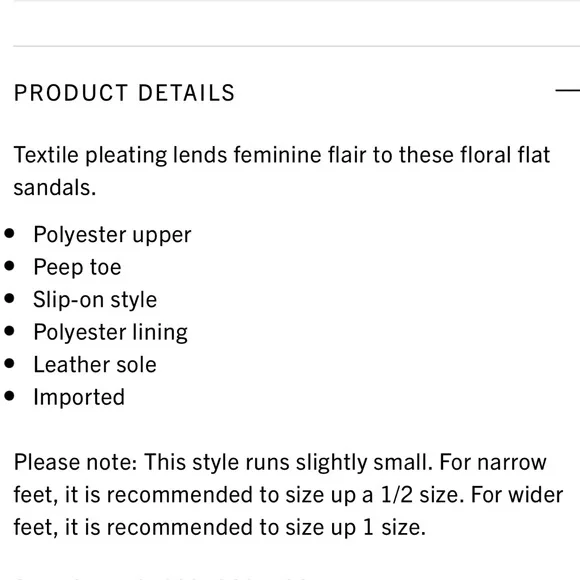Select the "Imported" list item
The image size is (580, 580).
(x=79, y=398)
